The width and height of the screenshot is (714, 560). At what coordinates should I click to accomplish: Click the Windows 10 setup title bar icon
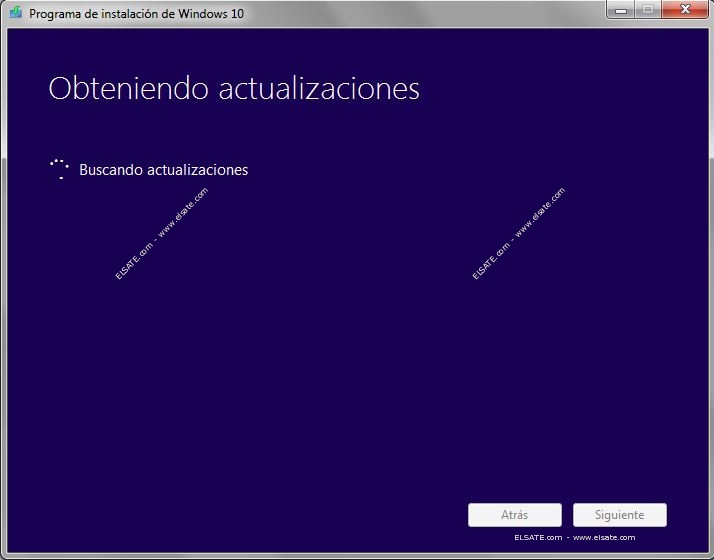(16, 12)
